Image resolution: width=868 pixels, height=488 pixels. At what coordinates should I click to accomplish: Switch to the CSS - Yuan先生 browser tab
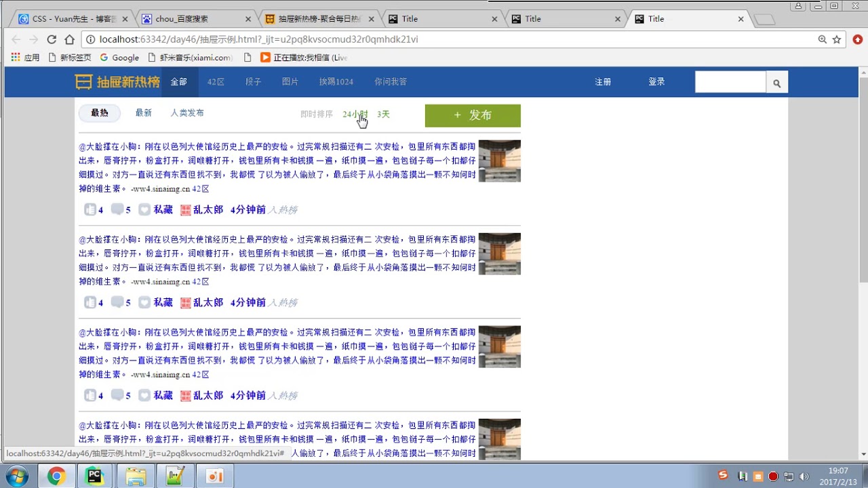[73, 19]
